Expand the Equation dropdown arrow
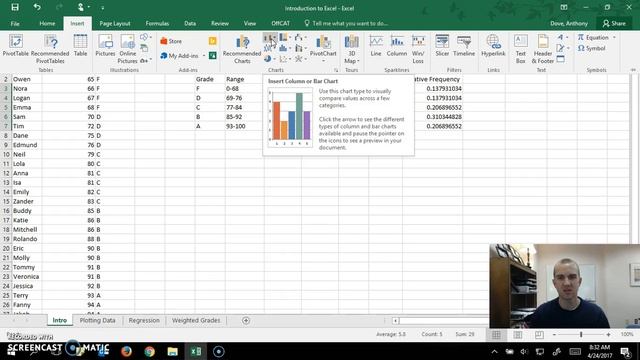 pos(614,38)
